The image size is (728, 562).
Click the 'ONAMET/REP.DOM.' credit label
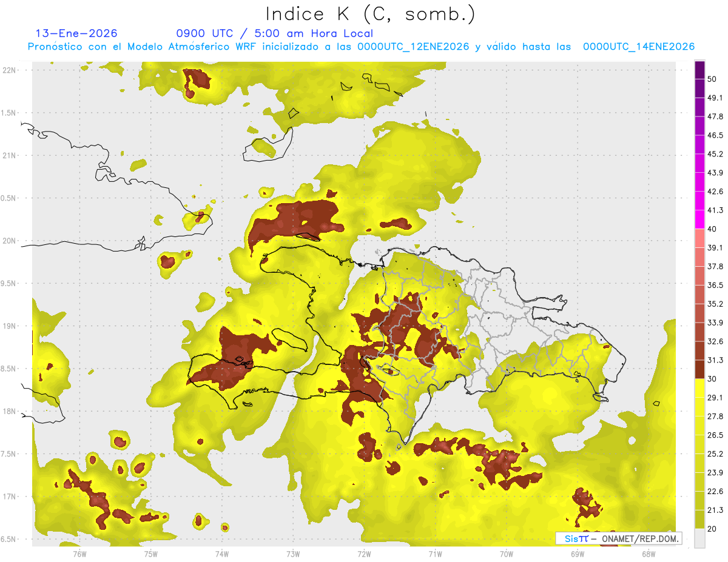tap(641, 538)
